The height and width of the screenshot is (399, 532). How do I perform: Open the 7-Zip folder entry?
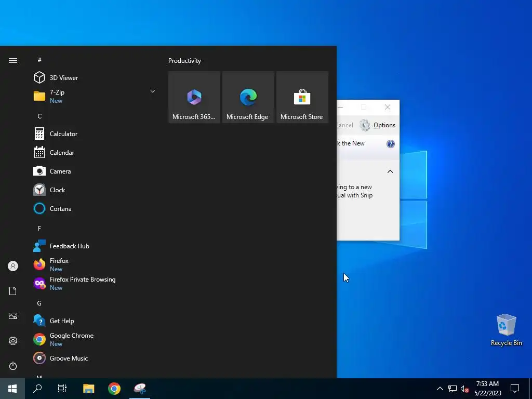95,96
